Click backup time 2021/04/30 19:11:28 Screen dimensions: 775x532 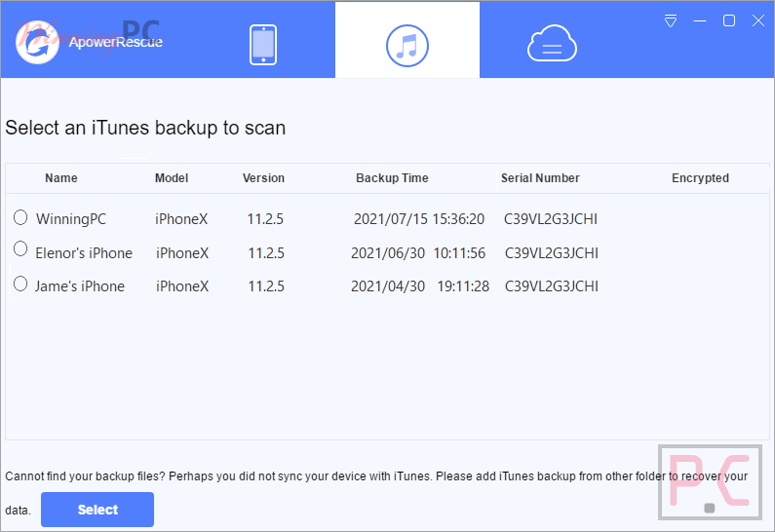click(x=420, y=286)
